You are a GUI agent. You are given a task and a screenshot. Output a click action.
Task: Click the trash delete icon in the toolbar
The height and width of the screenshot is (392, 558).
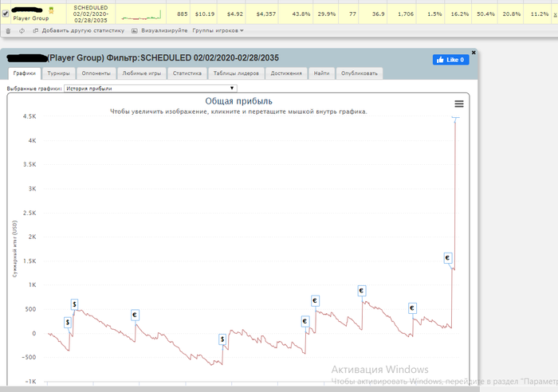8,31
